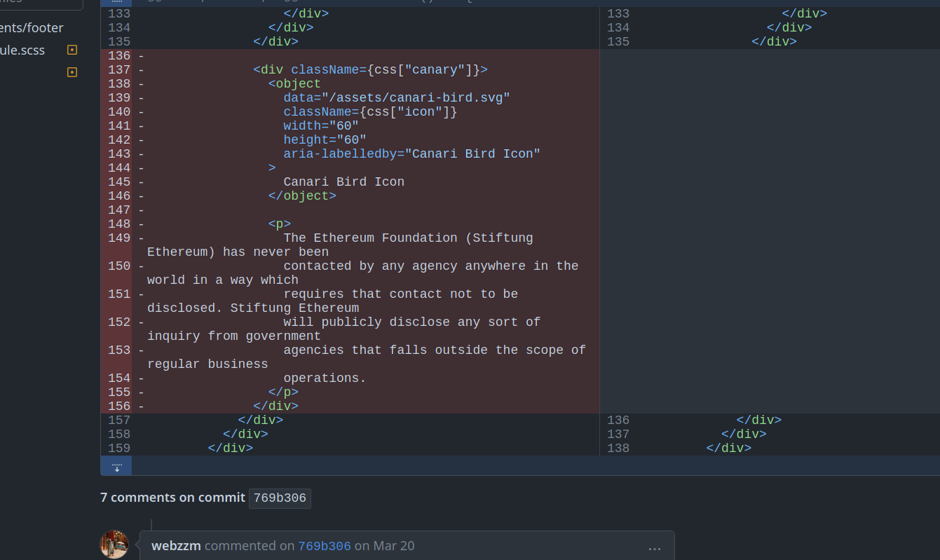The image size is (940, 560).
Task: Focus the file filter field in sidebar
Action: pyautogui.click(x=41, y=4)
